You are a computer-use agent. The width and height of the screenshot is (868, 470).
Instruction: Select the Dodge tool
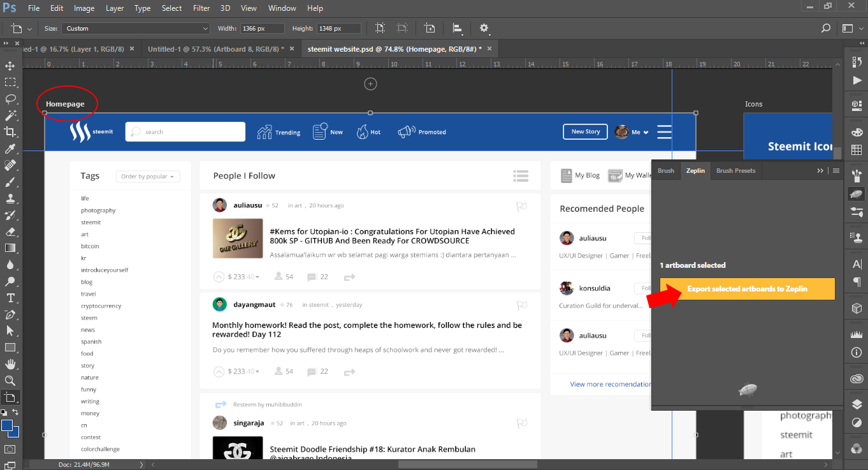[10, 281]
